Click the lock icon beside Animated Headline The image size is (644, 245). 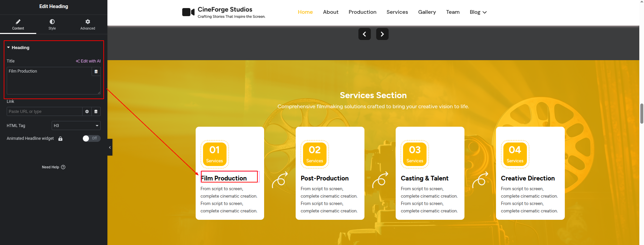pos(60,139)
